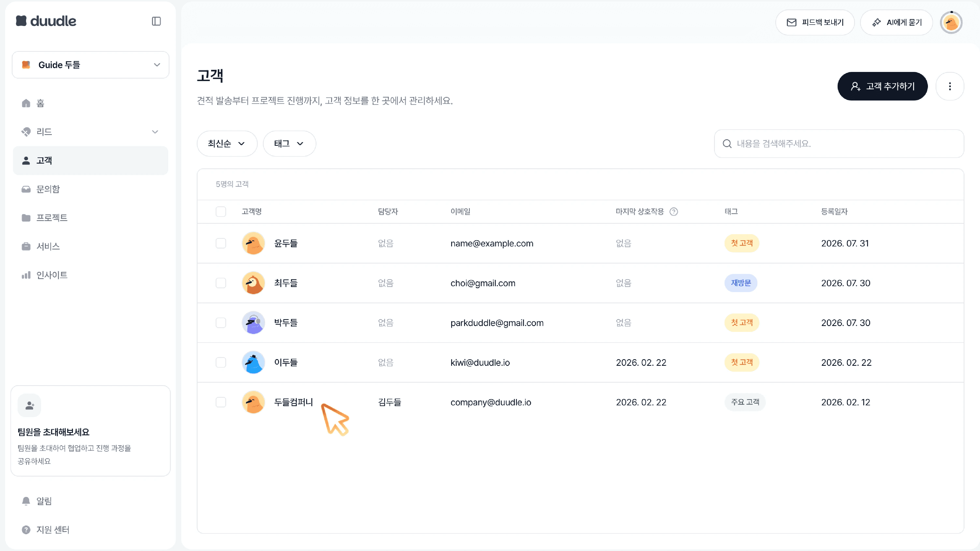Open 지원 센터 link
This screenshot has height=551, width=980.
pyautogui.click(x=91, y=530)
